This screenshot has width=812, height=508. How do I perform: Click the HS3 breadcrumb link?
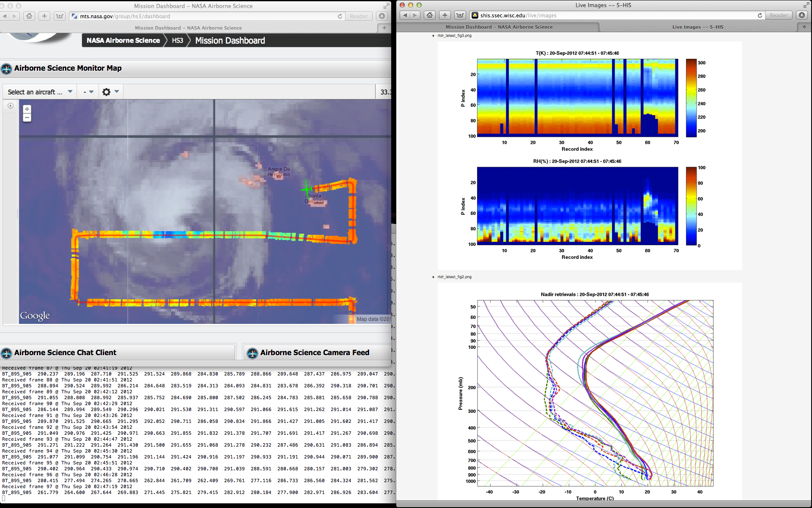pyautogui.click(x=177, y=41)
